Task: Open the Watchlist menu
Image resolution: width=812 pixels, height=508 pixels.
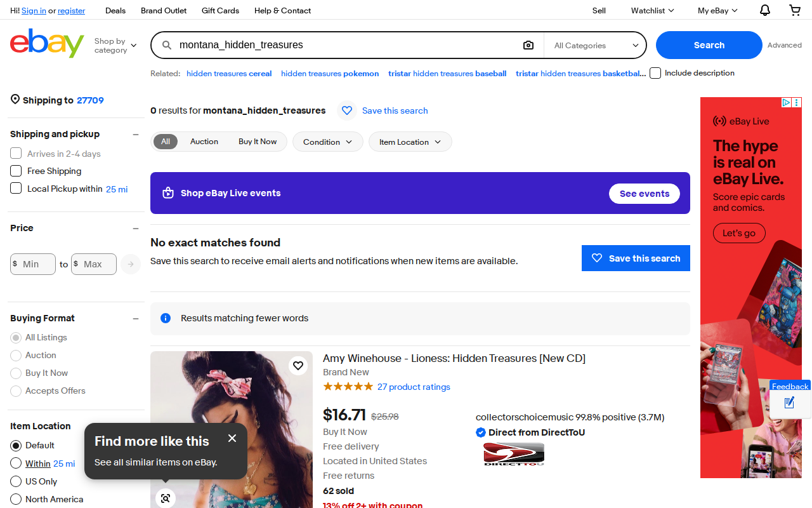Action: (652, 10)
